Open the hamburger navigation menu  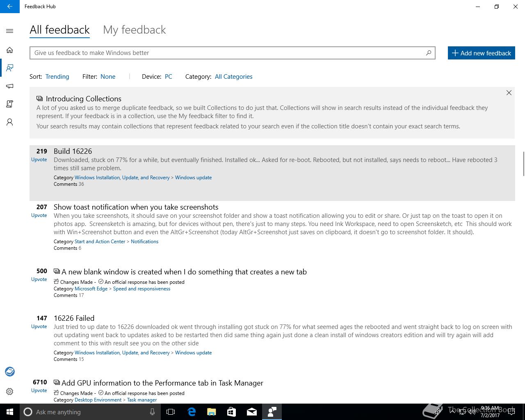coord(10,31)
